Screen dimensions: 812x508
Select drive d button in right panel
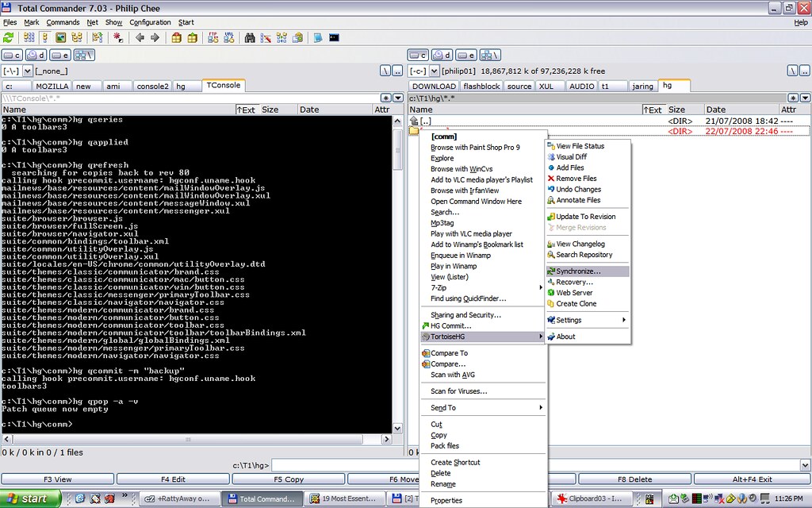pyautogui.click(x=442, y=55)
